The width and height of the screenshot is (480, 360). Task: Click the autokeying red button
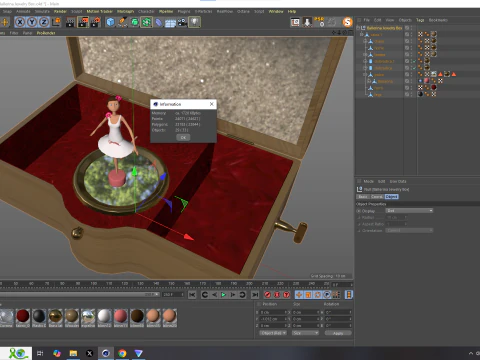[x=277, y=295]
